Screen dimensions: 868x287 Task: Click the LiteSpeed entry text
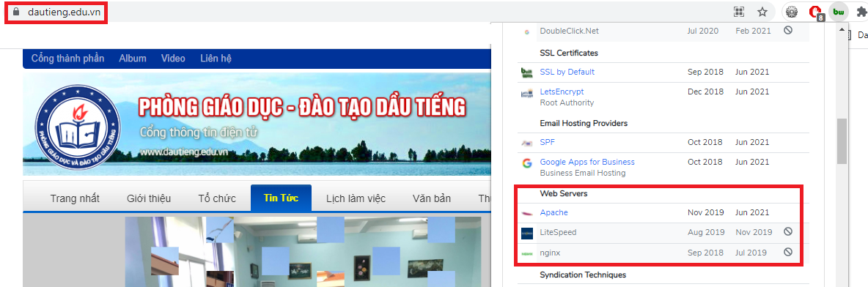tap(558, 232)
